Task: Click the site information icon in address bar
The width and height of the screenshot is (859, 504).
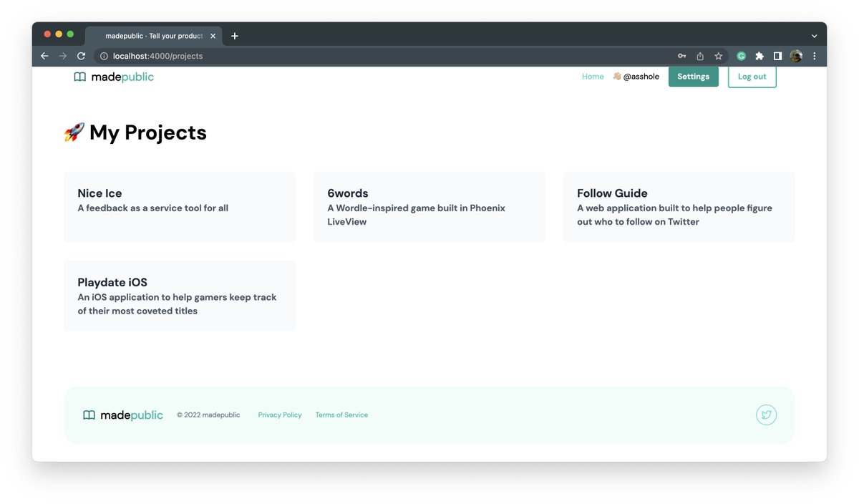Action: point(104,56)
